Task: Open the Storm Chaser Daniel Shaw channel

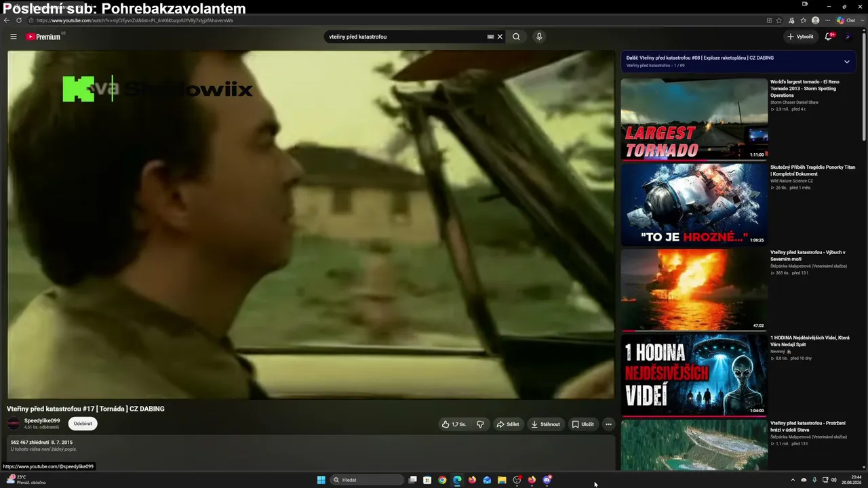Action: (x=795, y=102)
